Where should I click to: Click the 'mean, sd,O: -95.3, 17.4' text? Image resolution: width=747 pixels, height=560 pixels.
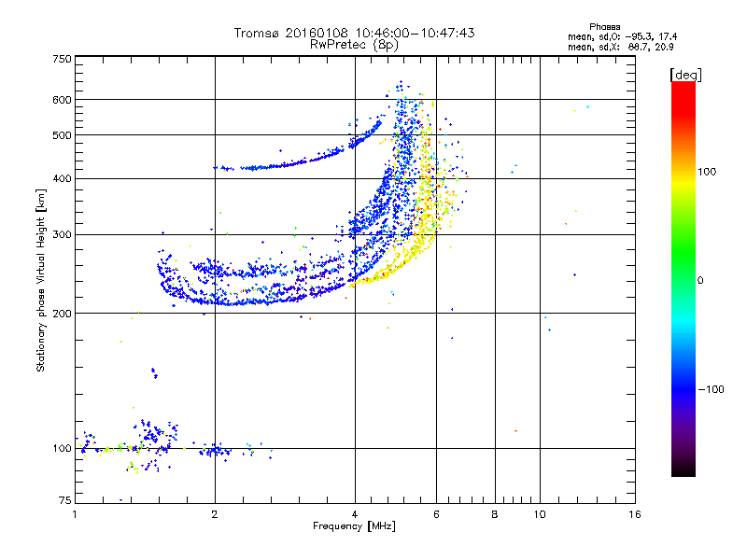point(622,36)
